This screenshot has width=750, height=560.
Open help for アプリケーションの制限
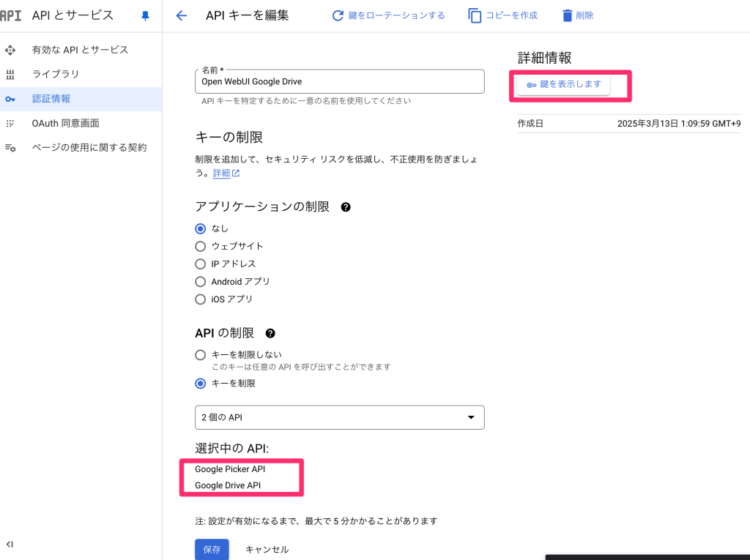(x=346, y=207)
